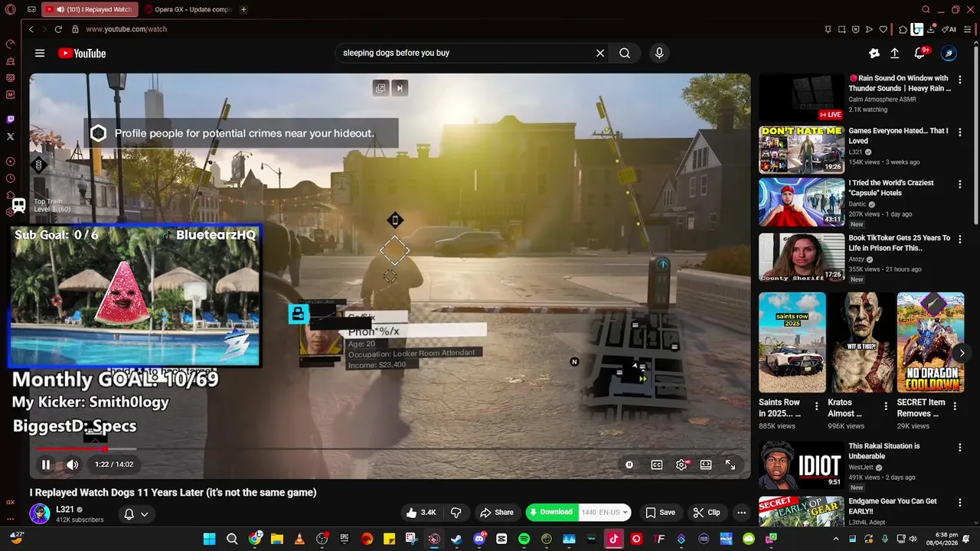Open the Opera tab search magnifier
The height and width of the screenshot is (551, 980).
926,9
